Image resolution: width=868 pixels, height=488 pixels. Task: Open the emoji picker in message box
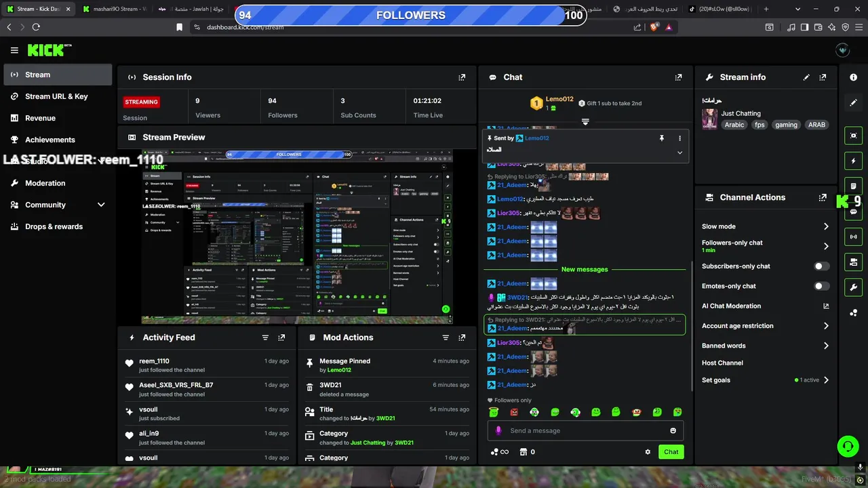pyautogui.click(x=673, y=430)
